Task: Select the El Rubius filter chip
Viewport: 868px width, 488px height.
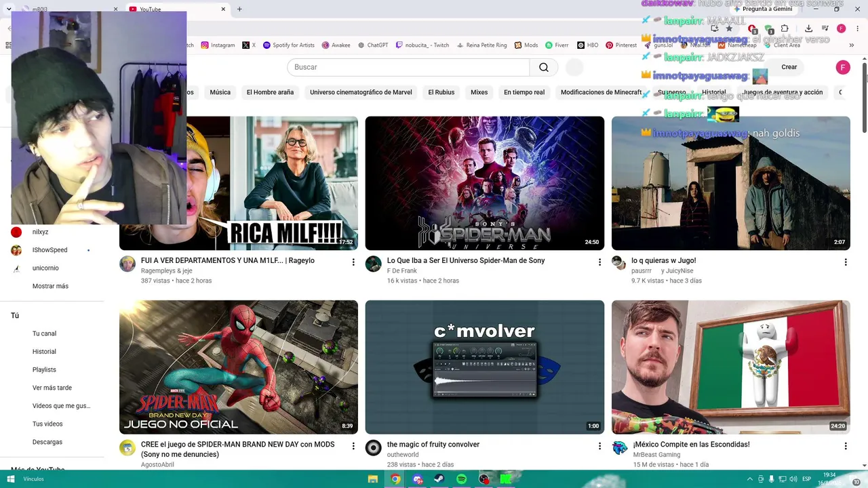Action: tap(441, 92)
